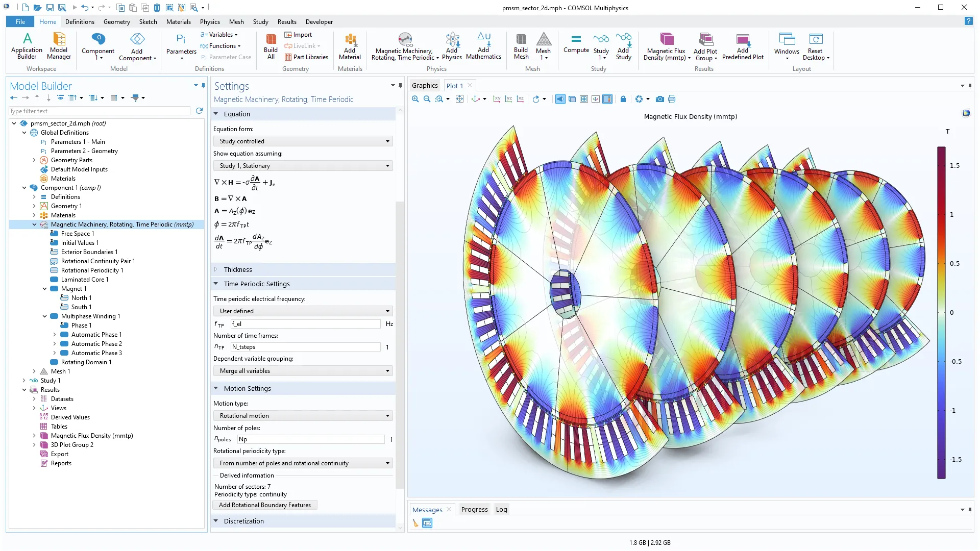Open the Log tab

501,509
